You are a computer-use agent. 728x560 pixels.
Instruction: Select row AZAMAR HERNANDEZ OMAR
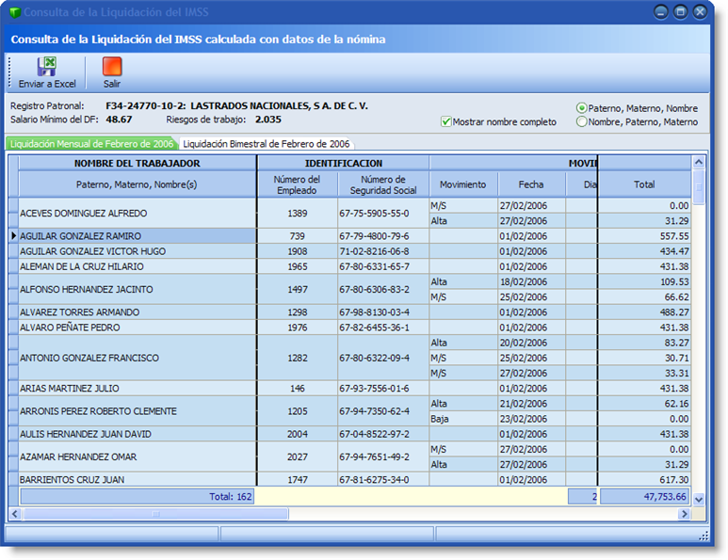[x=137, y=457]
